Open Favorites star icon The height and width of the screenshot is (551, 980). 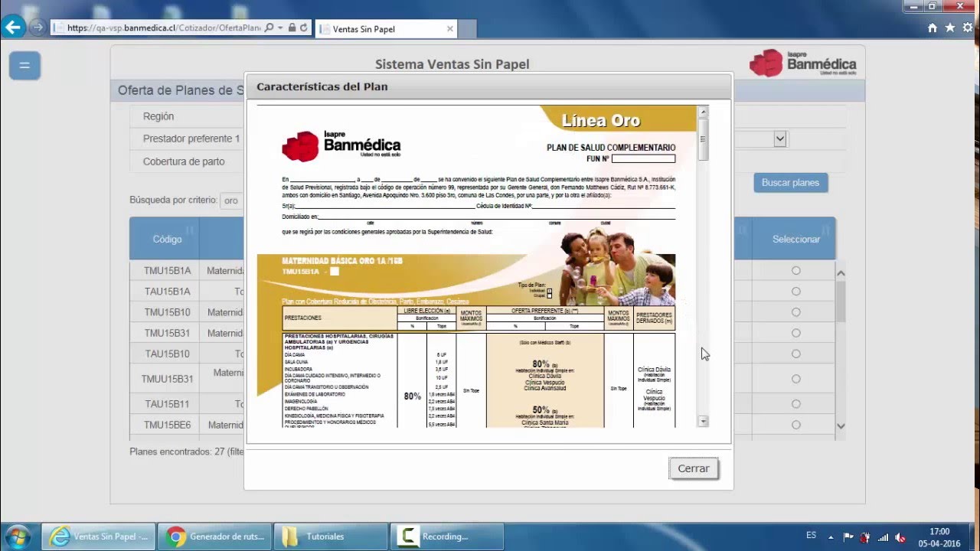click(949, 28)
